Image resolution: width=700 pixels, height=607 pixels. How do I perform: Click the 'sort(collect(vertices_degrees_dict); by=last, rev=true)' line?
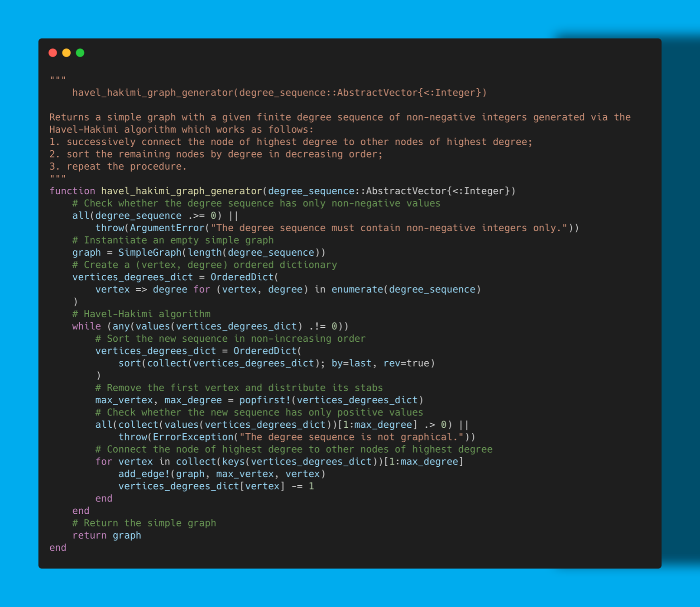point(277,363)
